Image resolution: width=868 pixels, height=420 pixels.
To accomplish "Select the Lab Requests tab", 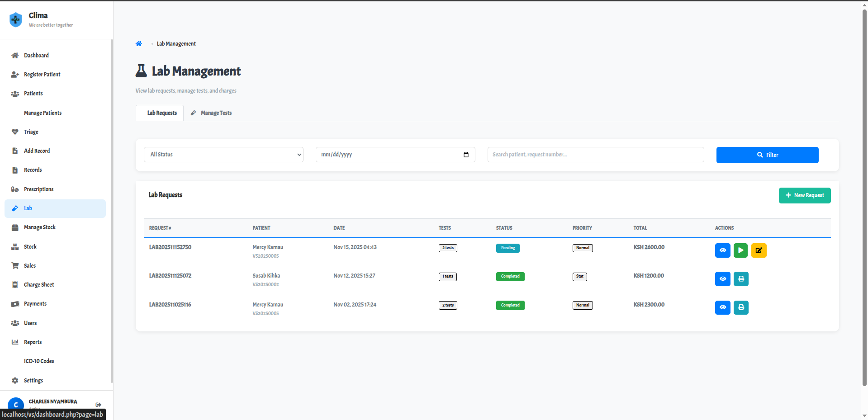I will click(x=161, y=113).
